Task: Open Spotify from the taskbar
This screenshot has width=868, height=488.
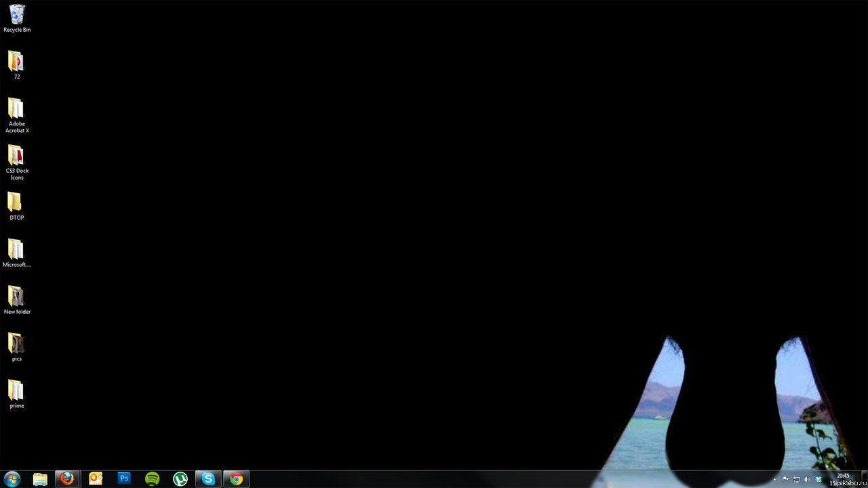Action: [x=153, y=479]
